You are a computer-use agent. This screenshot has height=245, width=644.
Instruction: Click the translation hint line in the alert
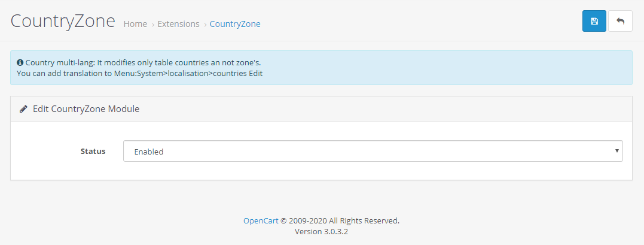pos(140,74)
